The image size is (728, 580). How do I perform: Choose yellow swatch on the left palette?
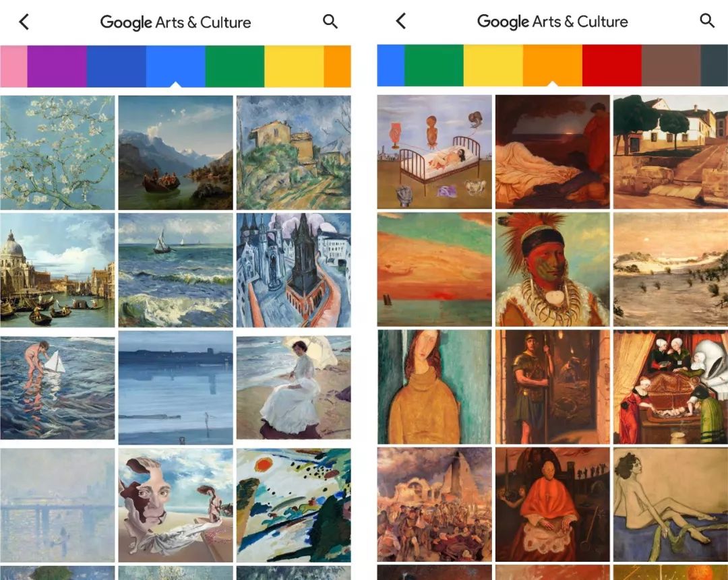pyautogui.click(x=294, y=66)
